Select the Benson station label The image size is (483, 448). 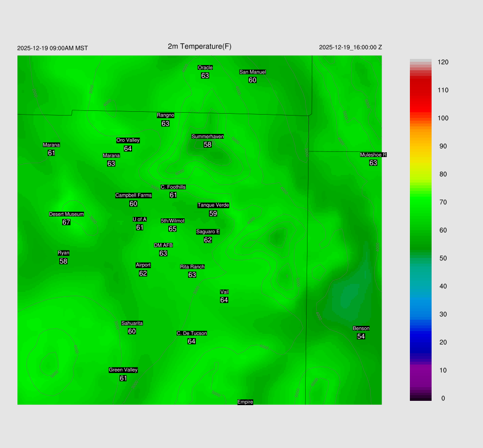(x=361, y=328)
